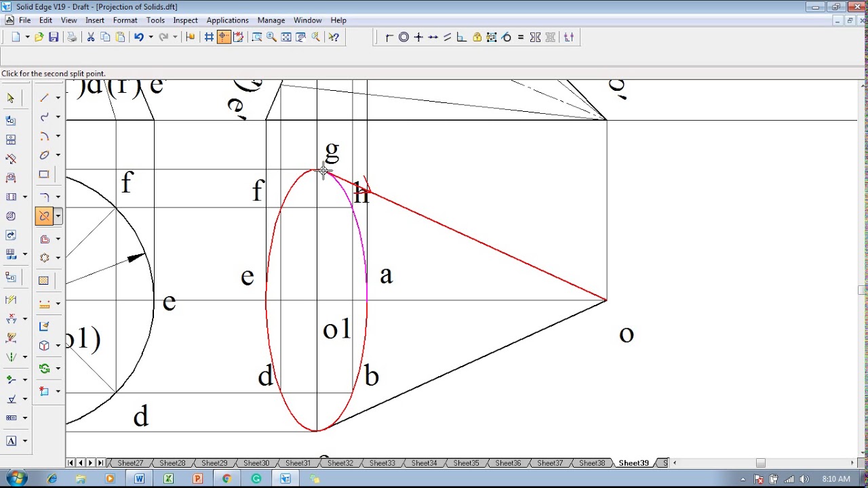Screen dimensions: 868x488
Task: Toggle the Maintain Relationships button
Action: click(569, 37)
